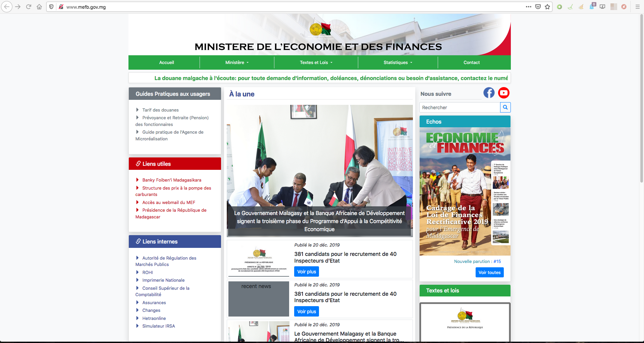
Task: Open Firefox hamburger menu
Action: coord(637,7)
